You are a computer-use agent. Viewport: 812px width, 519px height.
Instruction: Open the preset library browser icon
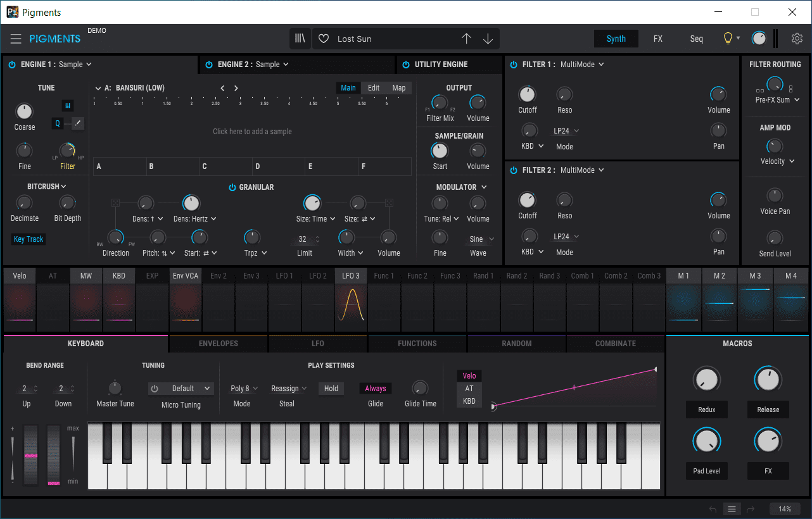pyautogui.click(x=300, y=39)
